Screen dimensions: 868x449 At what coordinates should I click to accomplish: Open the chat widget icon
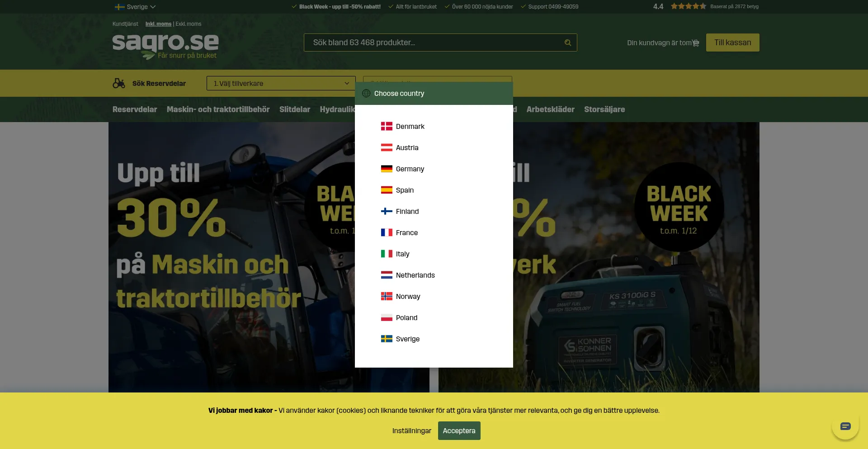pos(845,426)
